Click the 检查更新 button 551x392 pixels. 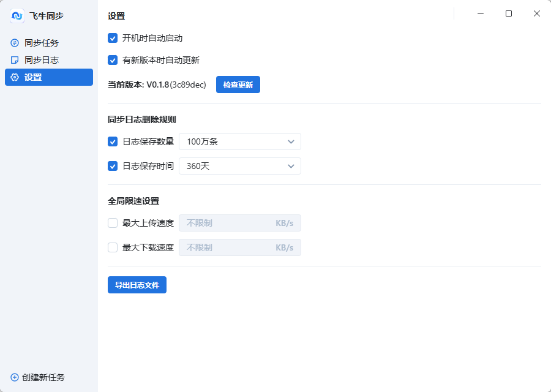[238, 85]
